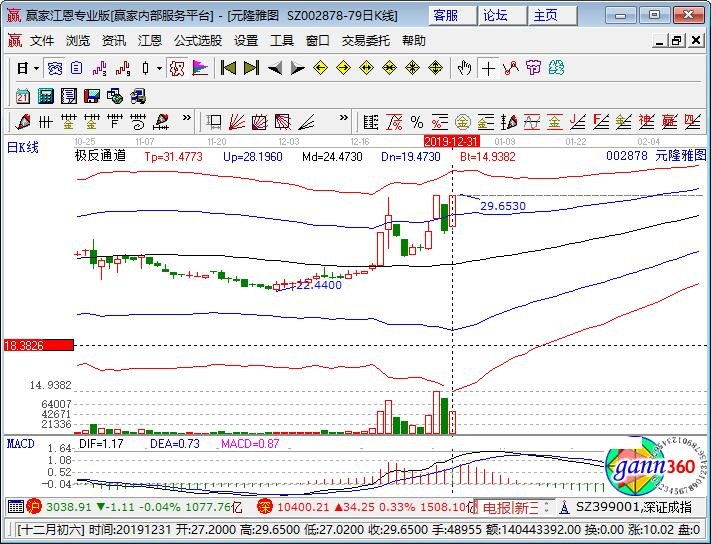The height and width of the screenshot is (544, 711).
Task: Select the black angle lines tool
Action: click(306, 122)
